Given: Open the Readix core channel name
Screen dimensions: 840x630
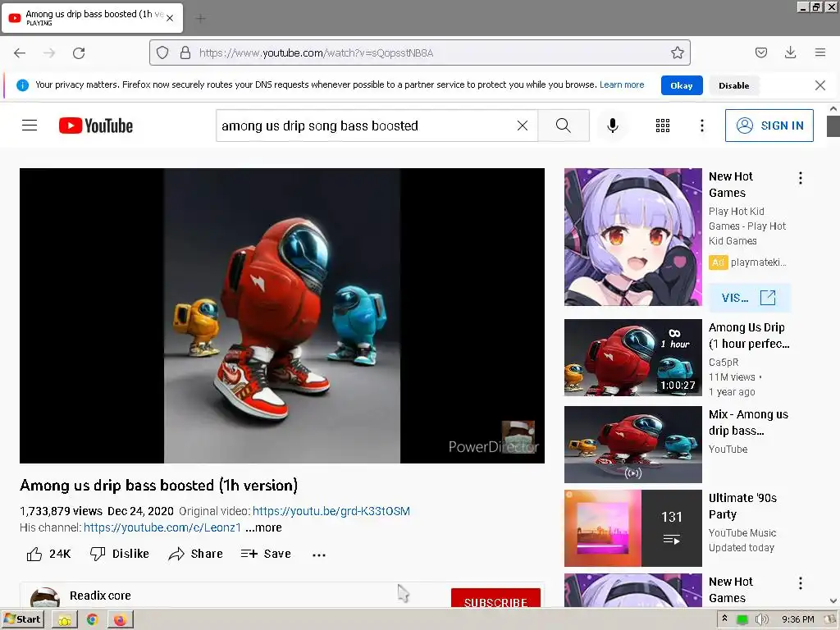Looking at the screenshot, I should pos(100,596).
